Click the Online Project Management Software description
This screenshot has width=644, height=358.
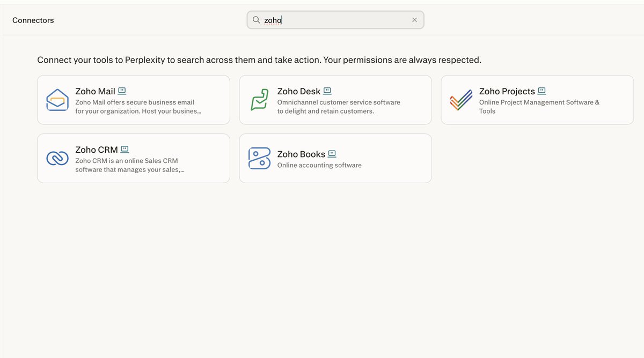[539, 107]
